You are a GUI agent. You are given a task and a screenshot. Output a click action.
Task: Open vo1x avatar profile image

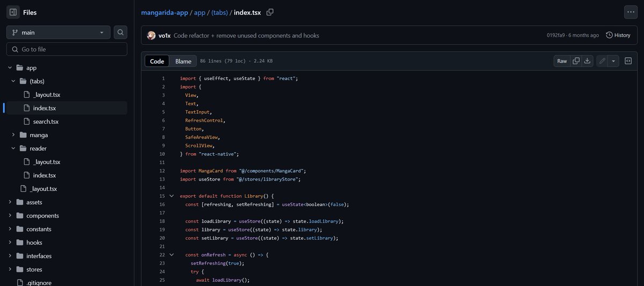pyautogui.click(x=151, y=35)
